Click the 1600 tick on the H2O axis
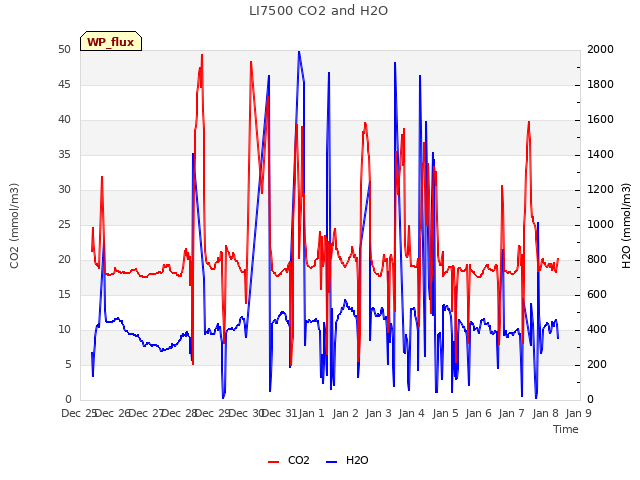The height and width of the screenshot is (480, 640). 600,120
